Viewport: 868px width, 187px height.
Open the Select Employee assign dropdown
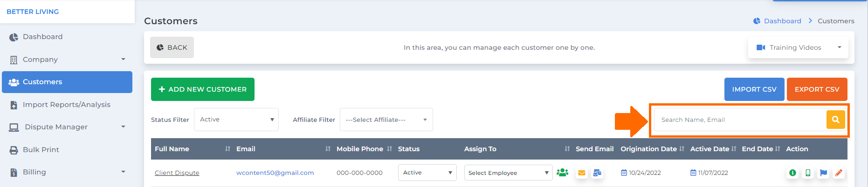tap(508, 173)
